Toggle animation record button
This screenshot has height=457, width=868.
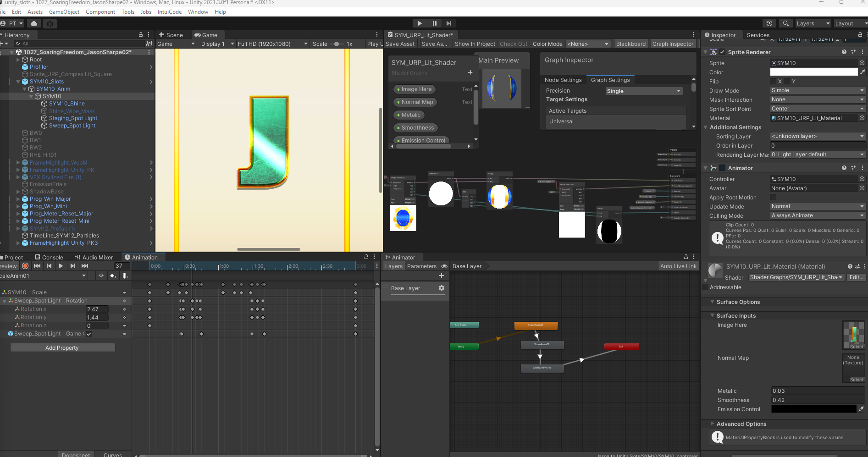click(x=25, y=266)
